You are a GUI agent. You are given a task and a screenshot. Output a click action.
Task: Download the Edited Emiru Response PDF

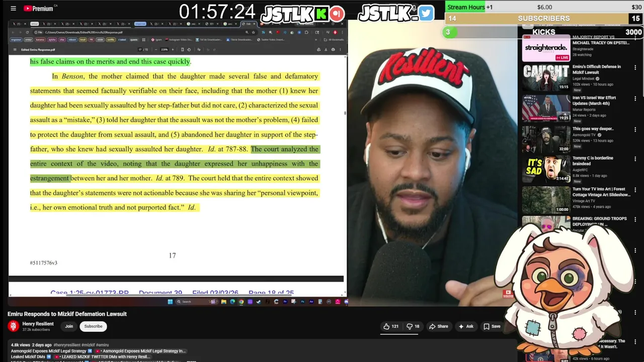(326, 49)
